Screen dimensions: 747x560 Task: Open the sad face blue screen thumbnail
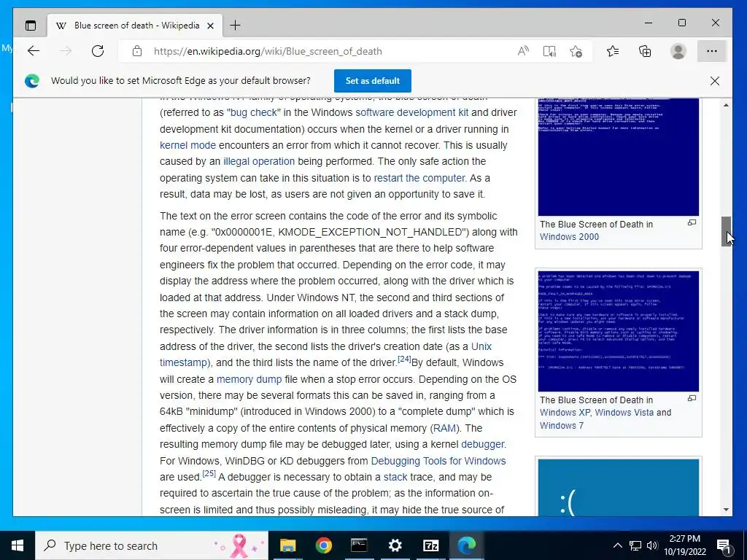point(619,488)
